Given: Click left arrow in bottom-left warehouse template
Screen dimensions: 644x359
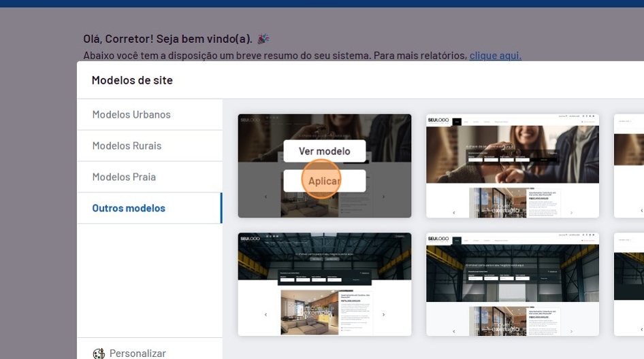Looking at the screenshot, I should point(265,315).
